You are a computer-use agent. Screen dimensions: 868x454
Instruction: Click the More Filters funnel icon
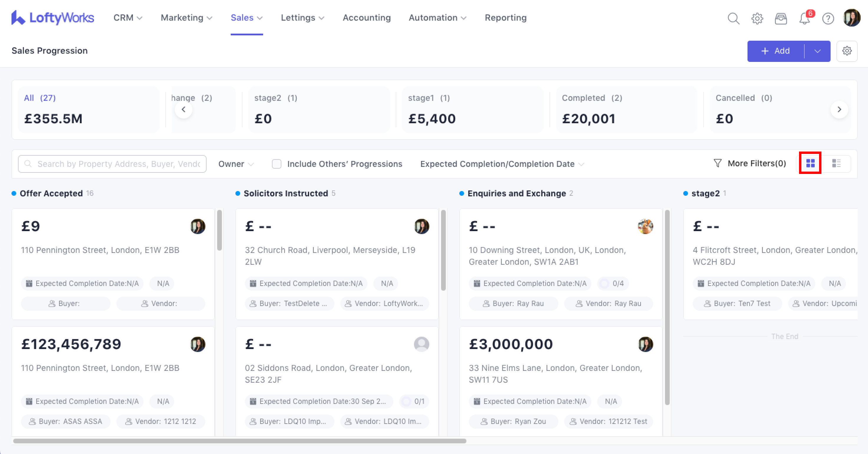coord(718,163)
